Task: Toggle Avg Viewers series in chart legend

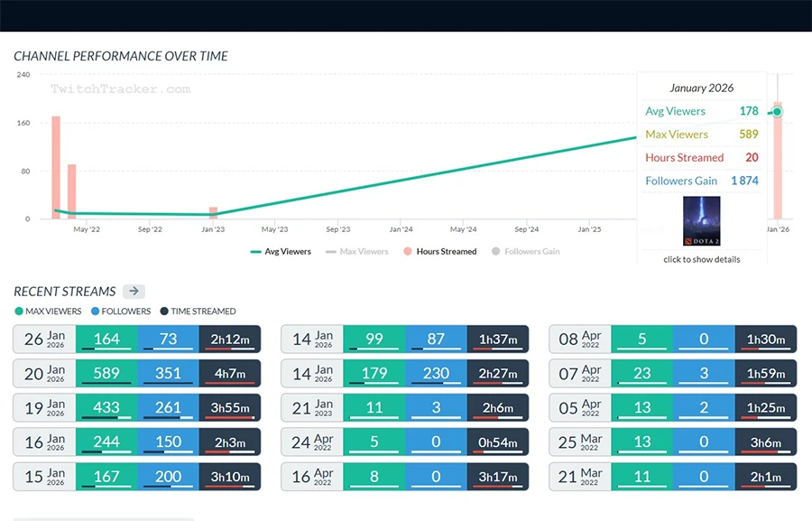Action: [281, 251]
